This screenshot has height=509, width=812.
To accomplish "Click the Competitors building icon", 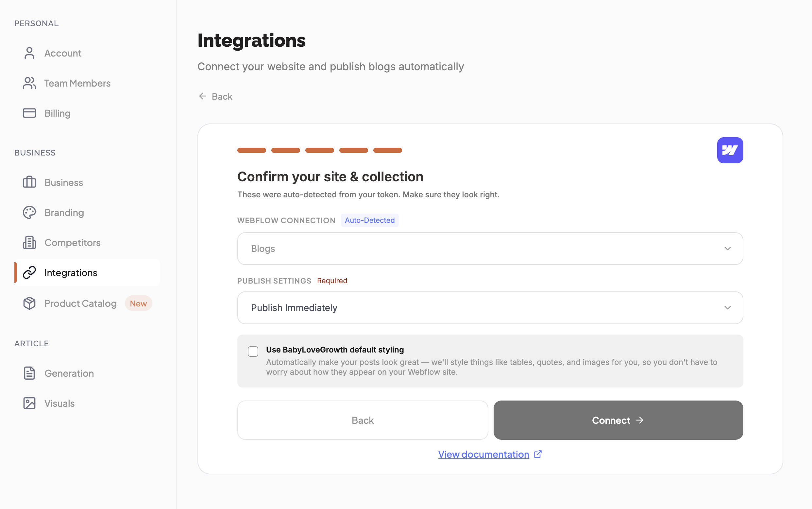I will tap(29, 242).
